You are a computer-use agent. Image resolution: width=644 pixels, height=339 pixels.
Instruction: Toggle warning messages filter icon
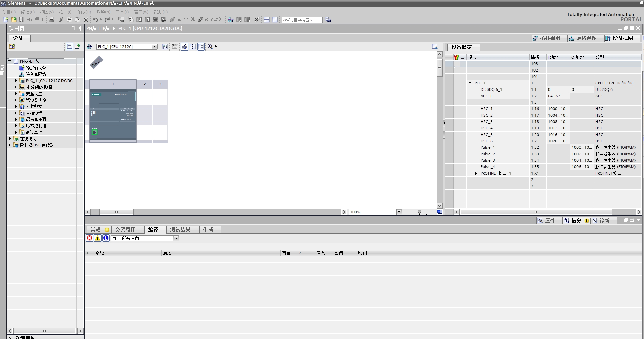(x=98, y=238)
